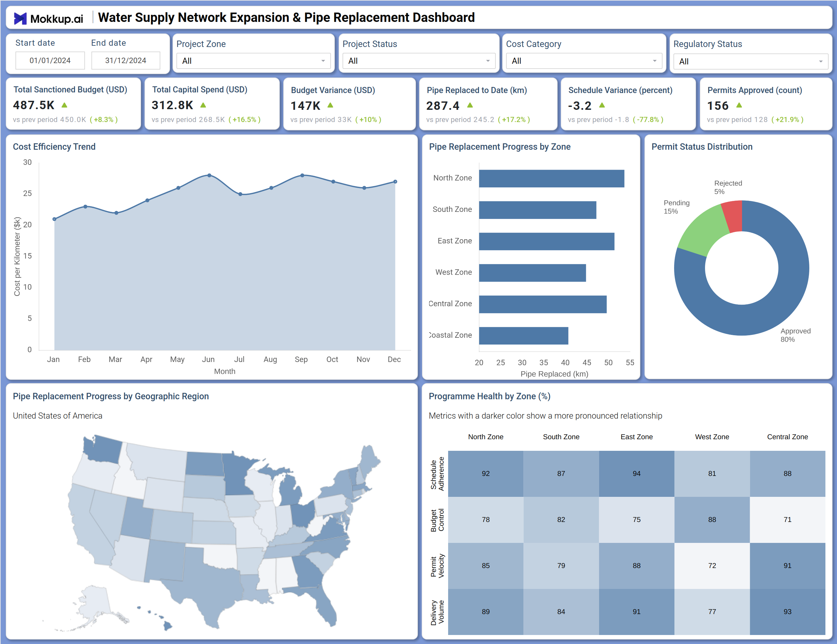Click Delivery Volume Central Zone cell 93
The height and width of the screenshot is (644, 837).
click(787, 612)
